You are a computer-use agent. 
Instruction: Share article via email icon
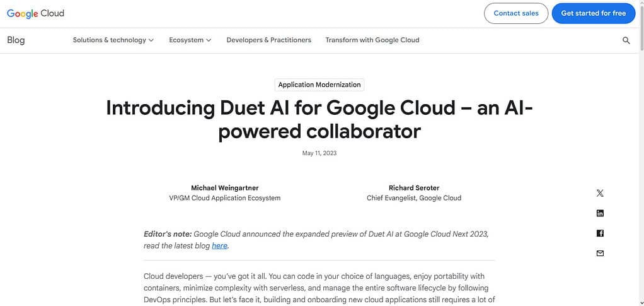pos(600,254)
